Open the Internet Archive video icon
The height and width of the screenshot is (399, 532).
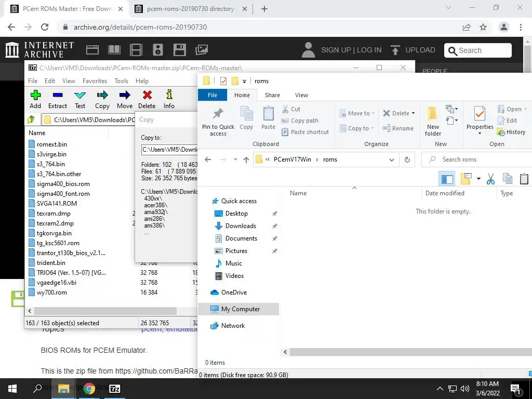pos(136,50)
